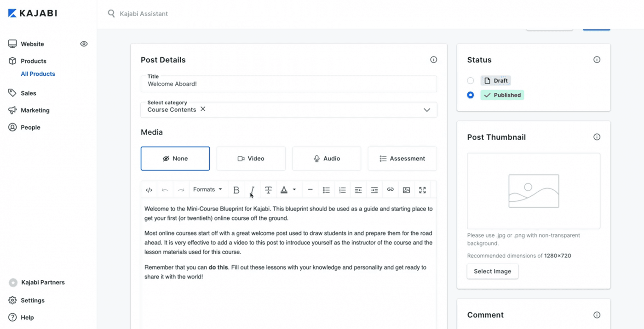Show Status info tooltip
This screenshot has height=329, width=644.
[597, 60]
